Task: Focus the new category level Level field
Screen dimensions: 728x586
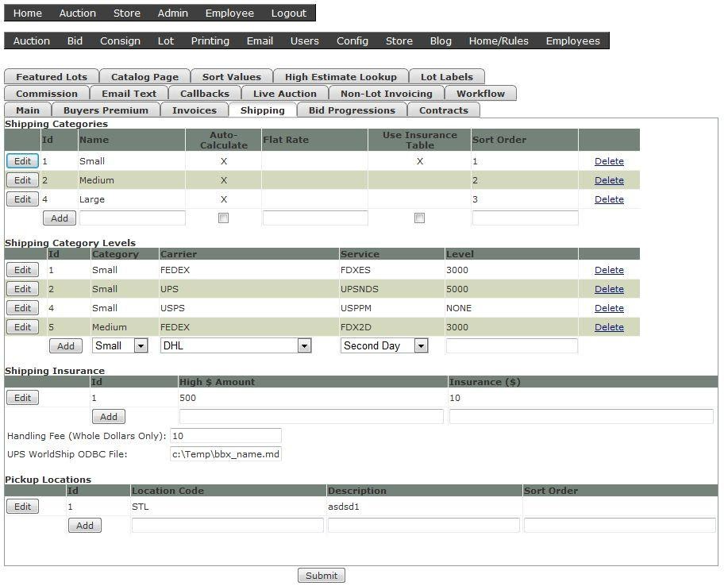Action: point(511,345)
